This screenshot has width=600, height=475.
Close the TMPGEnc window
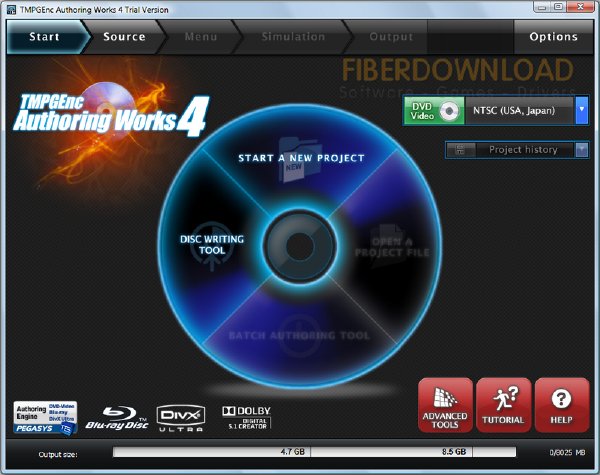pyautogui.click(x=580, y=7)
